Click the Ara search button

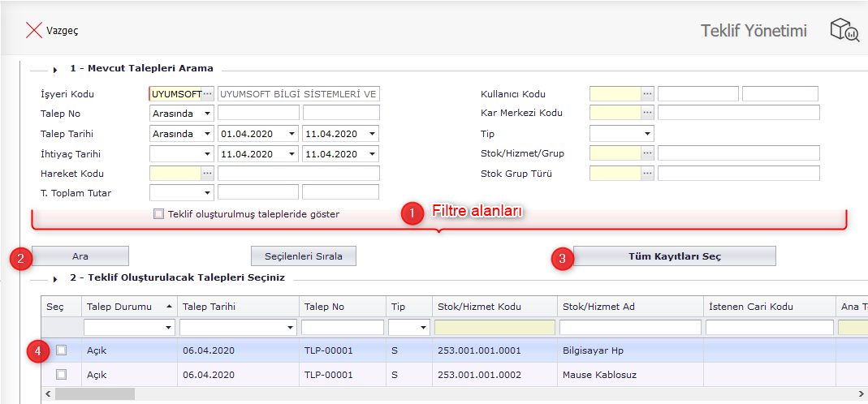80,256
